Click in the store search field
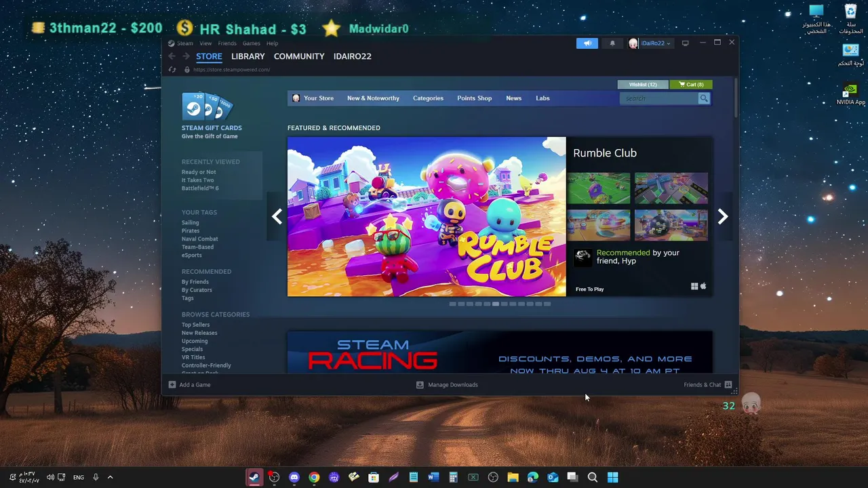Screen dimensions: 868x488 click(x=659, y=98)
